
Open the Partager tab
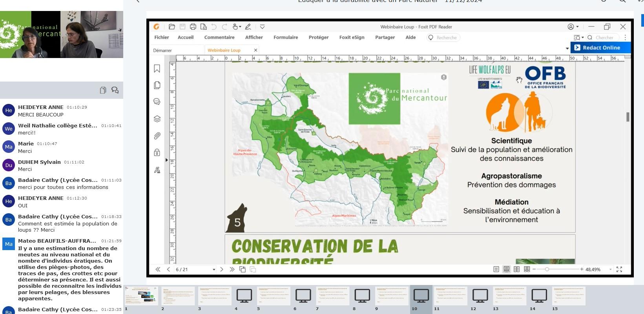point(385,37)
